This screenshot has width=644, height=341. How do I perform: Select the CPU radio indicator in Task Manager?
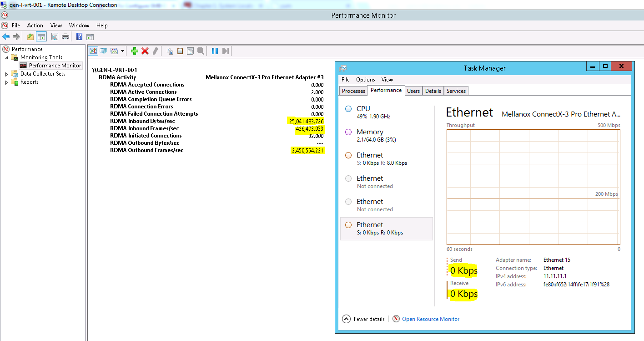pyautogui.click(x=348, y=108)
